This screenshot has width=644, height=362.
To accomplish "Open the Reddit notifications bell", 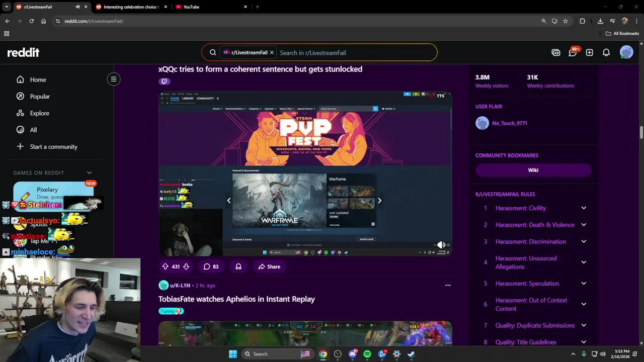I will click(x=606, y=52).
